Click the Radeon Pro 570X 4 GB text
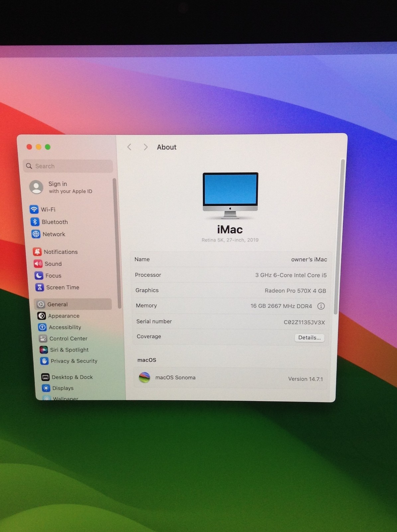 pos(295,291)
